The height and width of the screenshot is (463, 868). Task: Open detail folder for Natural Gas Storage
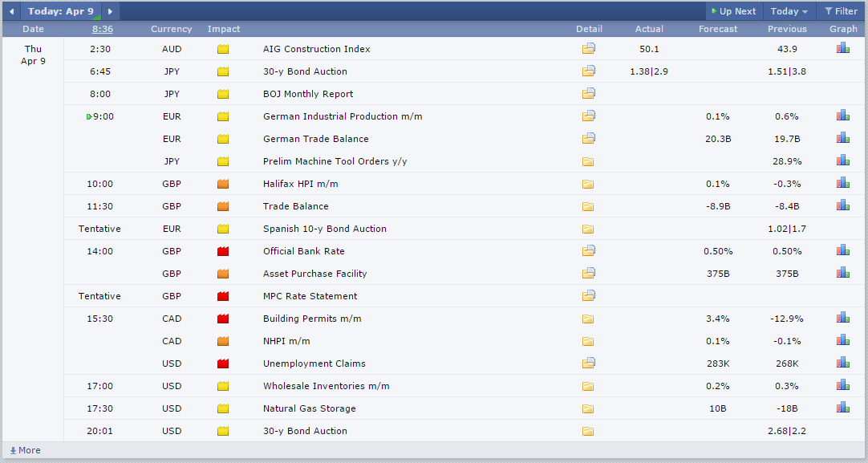(588, 408)
